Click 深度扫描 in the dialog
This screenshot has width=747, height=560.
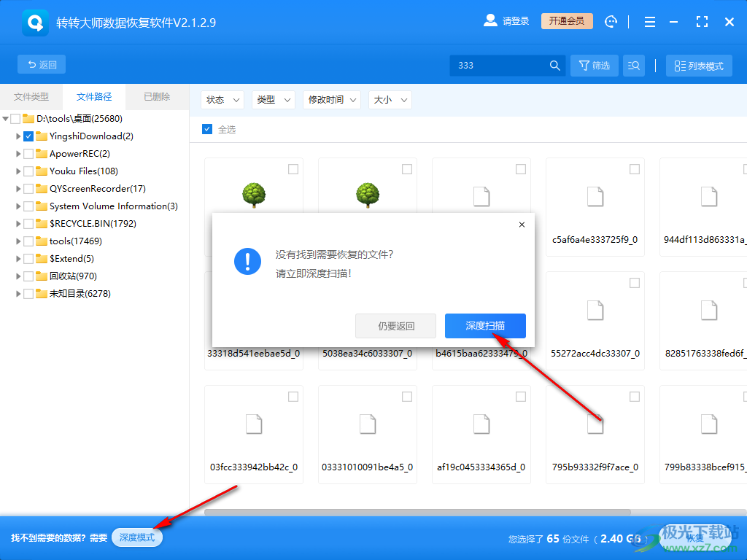pos(485,326)
